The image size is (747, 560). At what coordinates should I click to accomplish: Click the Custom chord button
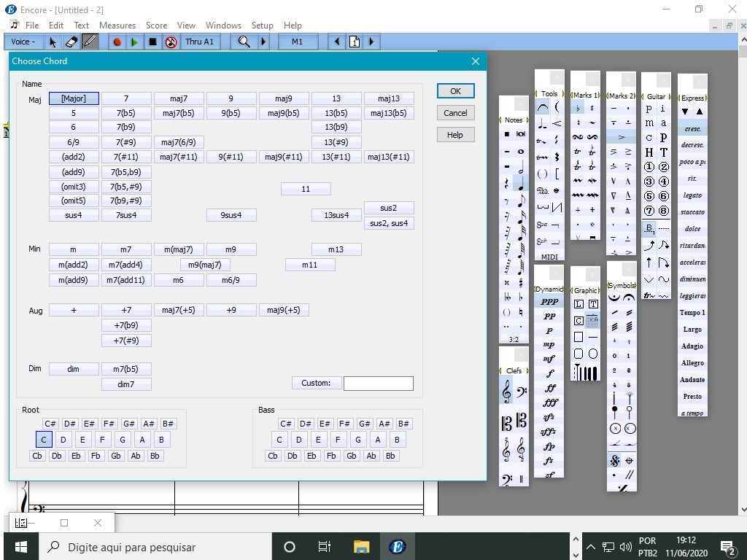317,383
